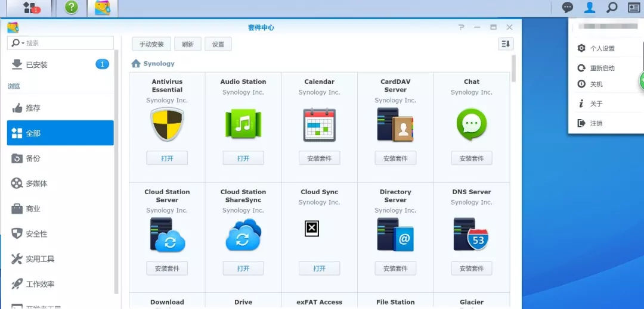Install the CardDAV Server package
The width and height of the screenshot is (644, 309).
coord(395,158)
